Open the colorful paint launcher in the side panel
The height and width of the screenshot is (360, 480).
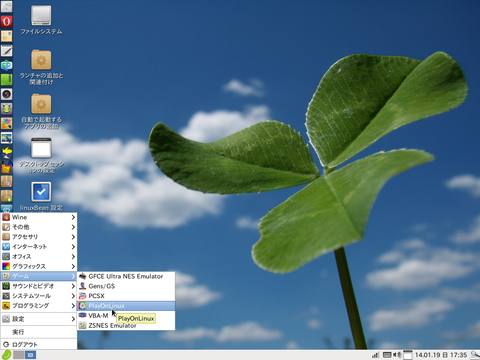pyautogui.click(x=6, y=123)
